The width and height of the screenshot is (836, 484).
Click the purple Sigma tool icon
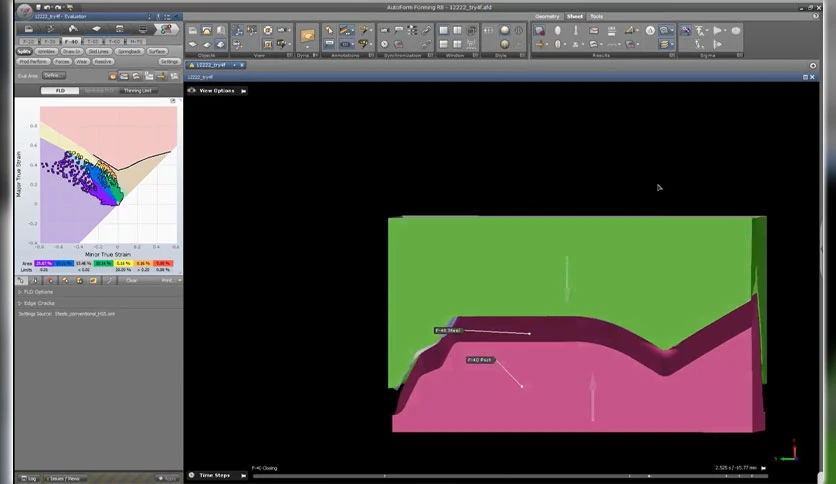685,30
